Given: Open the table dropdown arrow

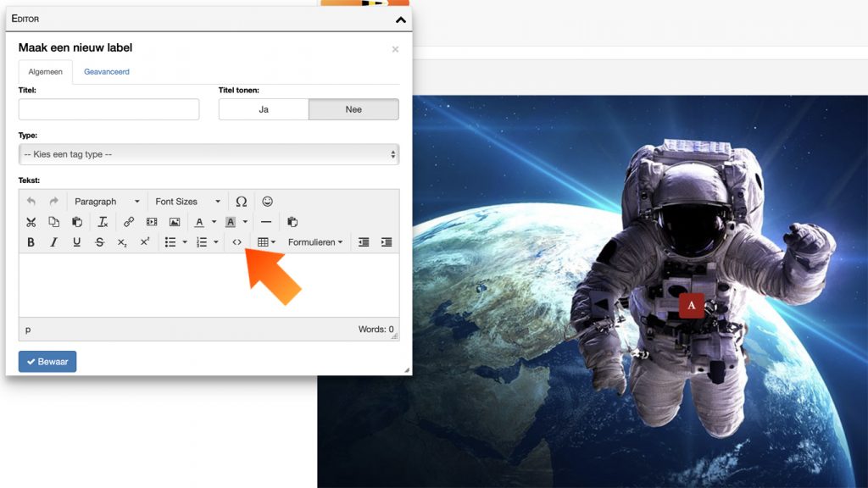Looking at the screenshot, I should click(x=273, y=242).
